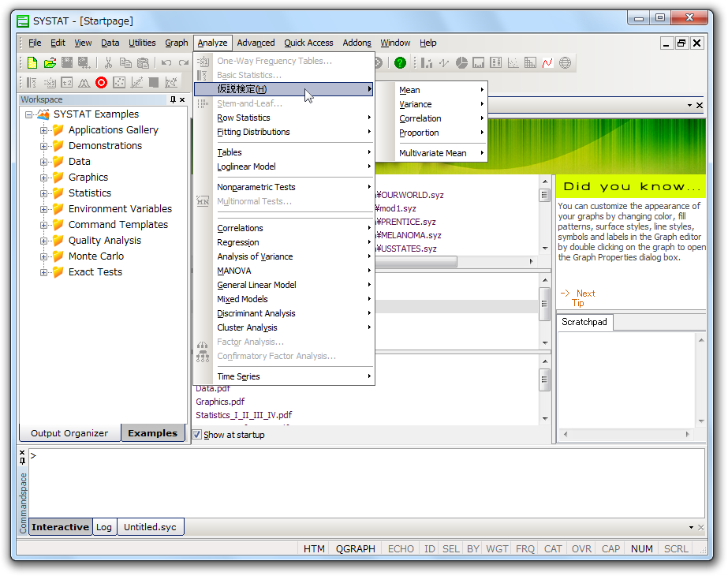Expand the Statistics folder node
Screen dimensions: 728x576
coord(43,193)
